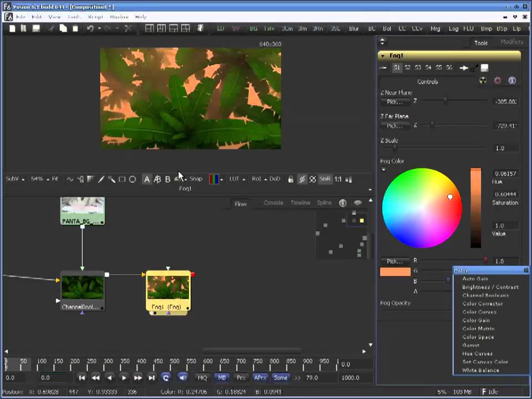
Task: Add a Merge tool with Mrg button
Action: click(436, 29)
